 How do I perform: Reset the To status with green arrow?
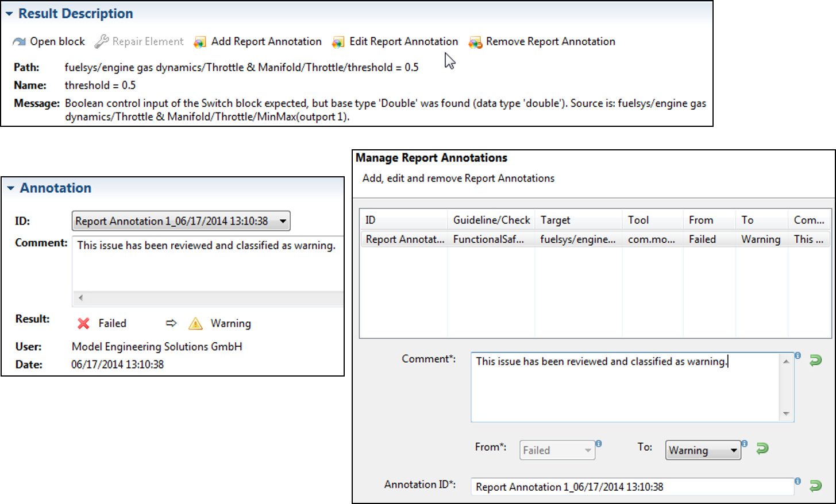(762, 448)
